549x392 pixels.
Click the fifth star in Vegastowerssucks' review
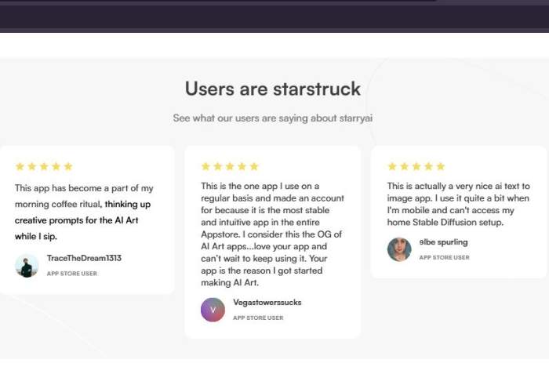pos(254,166)
